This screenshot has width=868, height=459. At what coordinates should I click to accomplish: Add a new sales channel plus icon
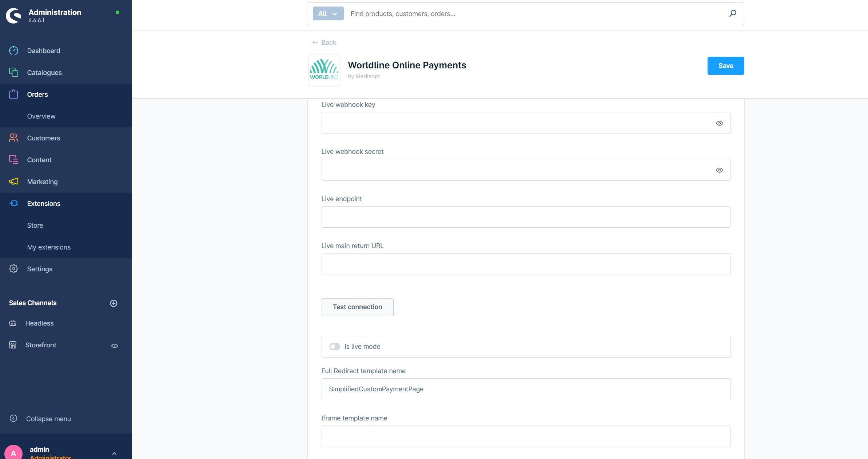pyautogui.click(x=114, y=303)
